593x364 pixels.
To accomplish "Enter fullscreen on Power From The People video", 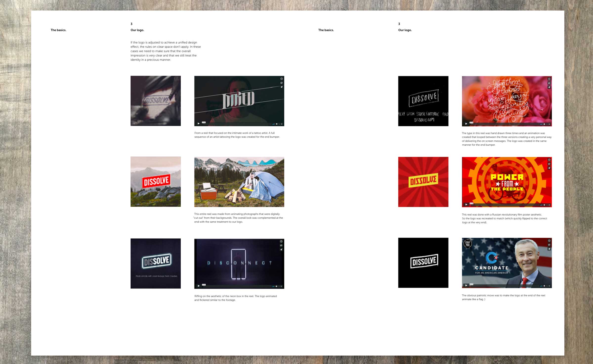I will (x=549, y=205).
